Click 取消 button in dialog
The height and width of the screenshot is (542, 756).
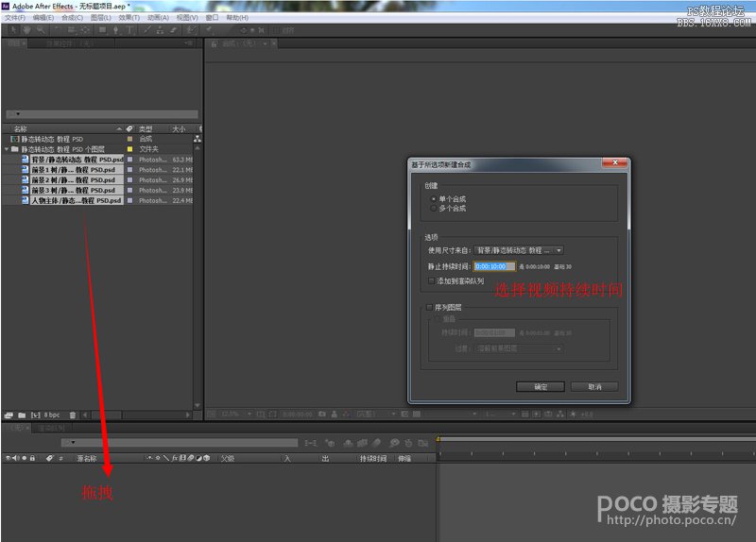[594, 387]
